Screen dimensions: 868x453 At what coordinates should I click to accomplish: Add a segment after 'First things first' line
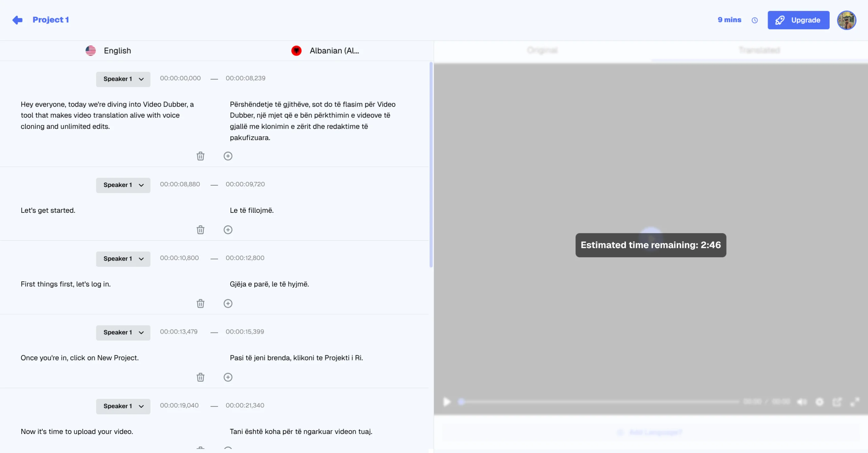pyautogui.click(x=228, y=304)
